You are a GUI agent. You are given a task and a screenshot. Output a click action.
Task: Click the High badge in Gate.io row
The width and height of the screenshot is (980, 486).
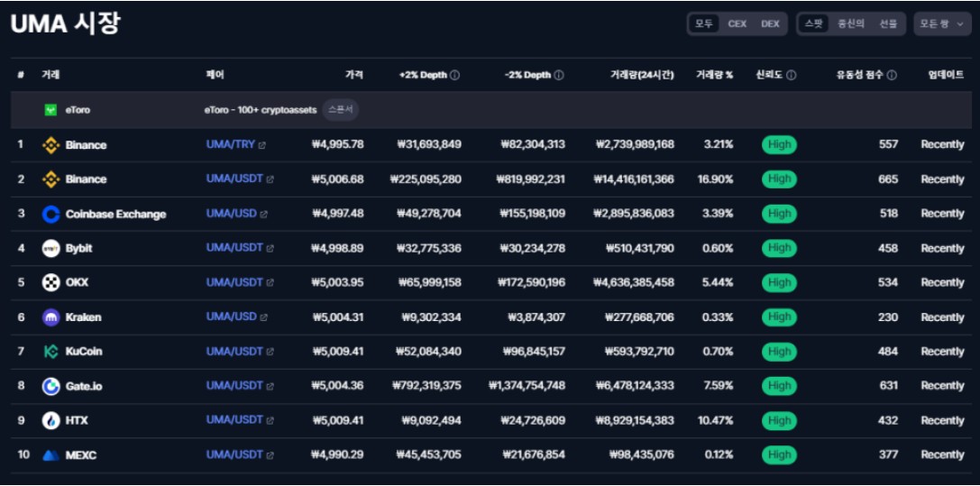coord(779,386)
